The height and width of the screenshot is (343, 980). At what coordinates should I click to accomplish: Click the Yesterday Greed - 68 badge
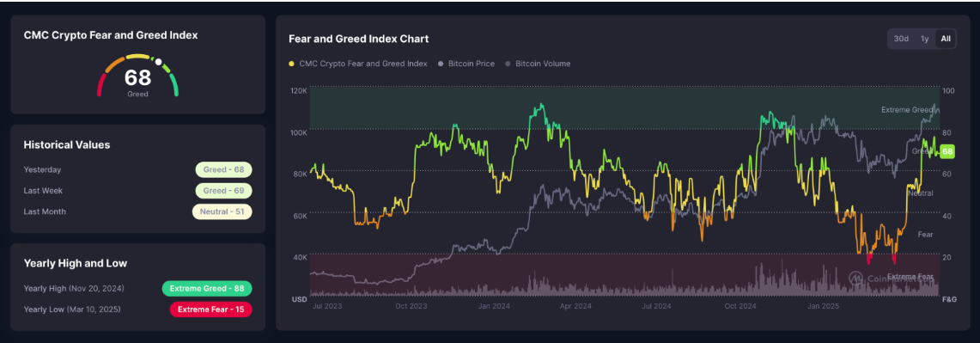click(x=223, y=169)
